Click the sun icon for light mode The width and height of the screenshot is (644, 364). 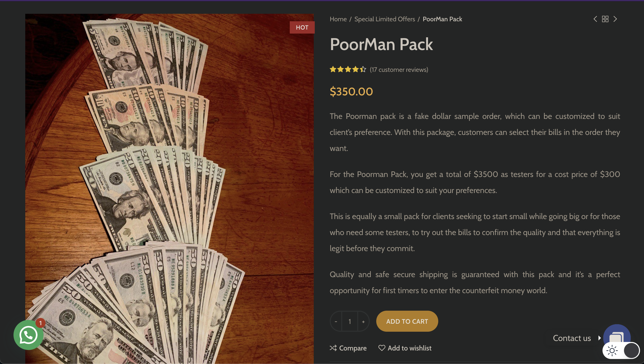pyautogui.click(x=612, y=350)
